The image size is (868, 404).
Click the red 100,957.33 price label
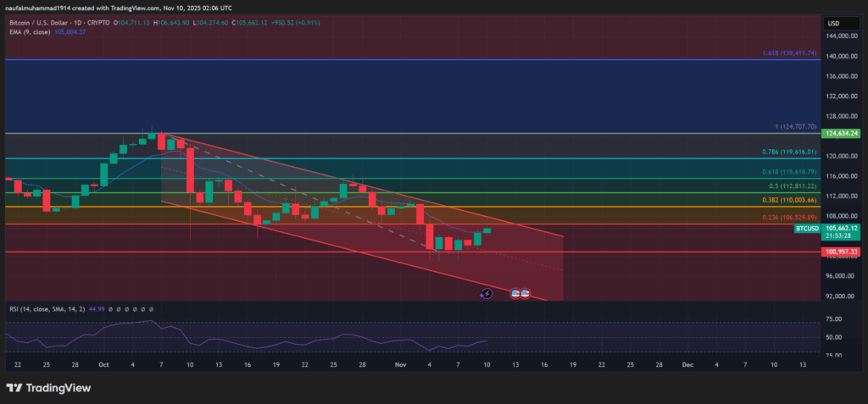[x=841, y=252]
